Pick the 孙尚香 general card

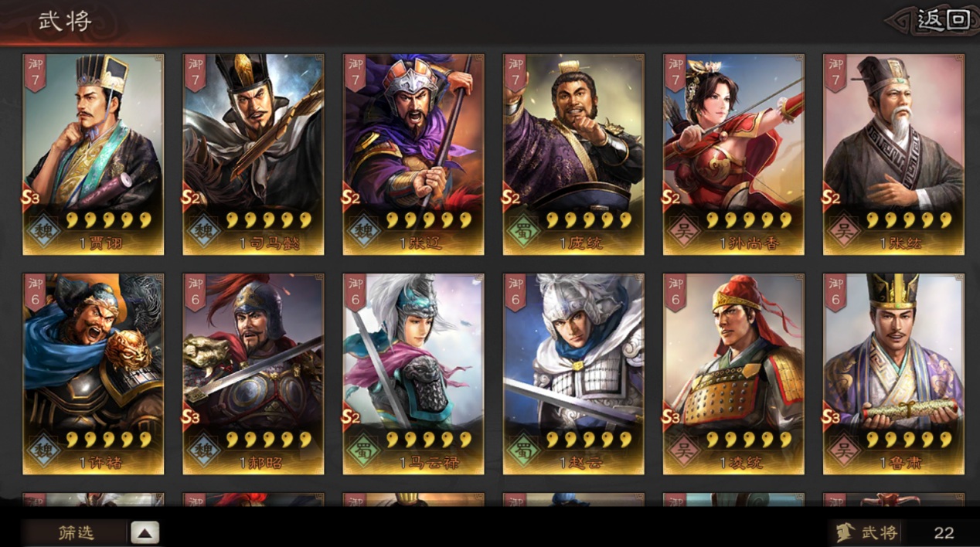click(733, 155)
